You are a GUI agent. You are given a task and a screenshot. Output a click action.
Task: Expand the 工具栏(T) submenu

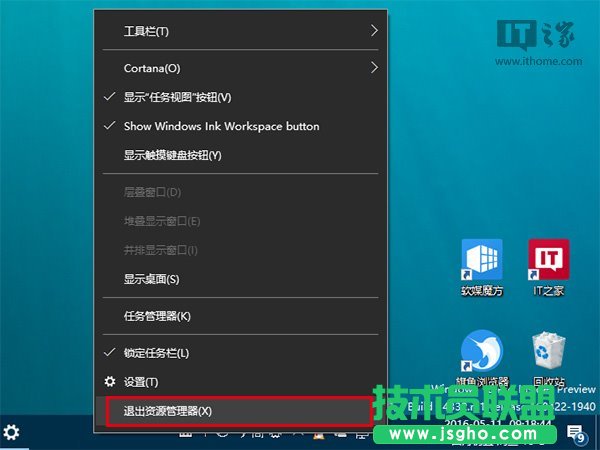[x=240, y=31]
